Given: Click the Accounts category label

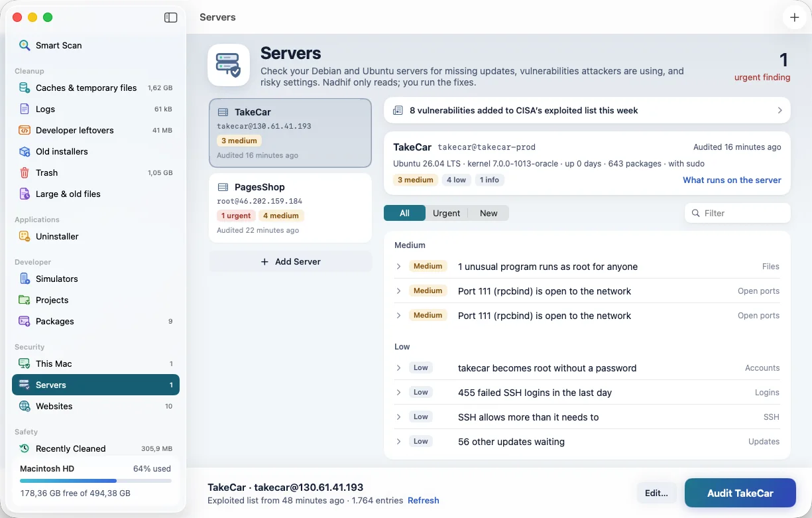Looking at the screenshot, I should 762,368.
